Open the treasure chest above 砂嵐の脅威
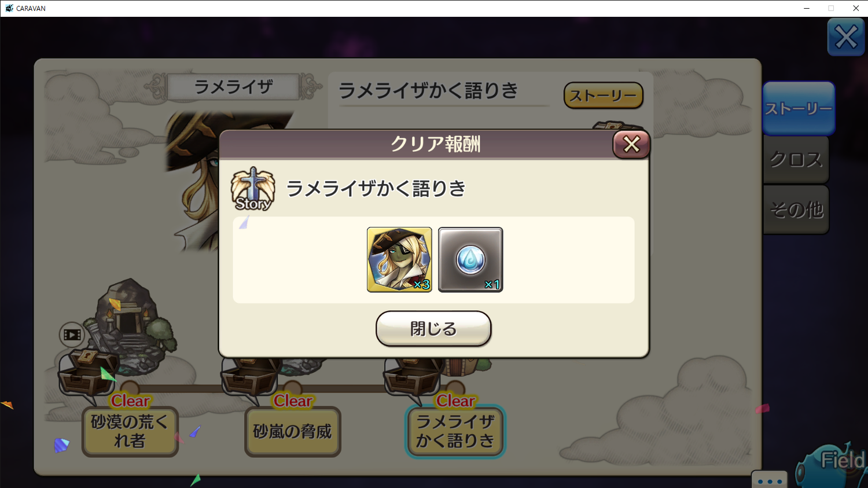The width and height of the screenshot is (868, 488). point(249,379)
